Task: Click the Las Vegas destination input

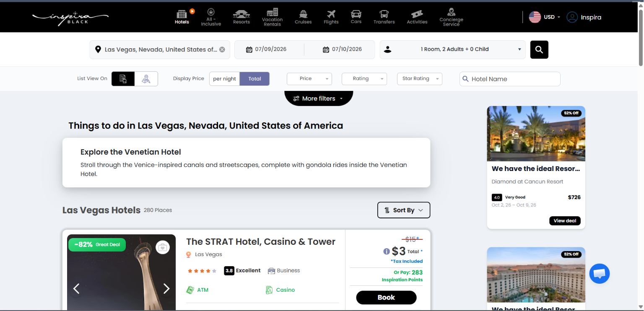Action: pyautogui.click(x=161, y=49)
